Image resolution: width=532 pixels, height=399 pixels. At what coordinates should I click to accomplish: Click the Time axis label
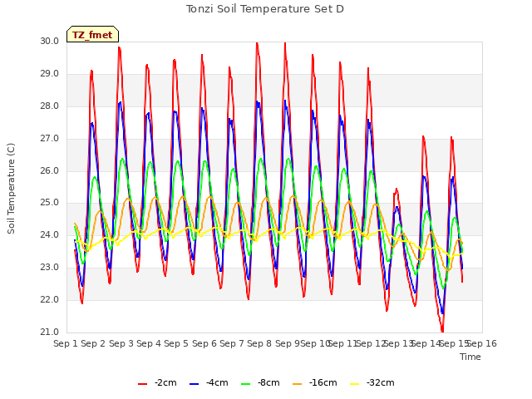470,357
